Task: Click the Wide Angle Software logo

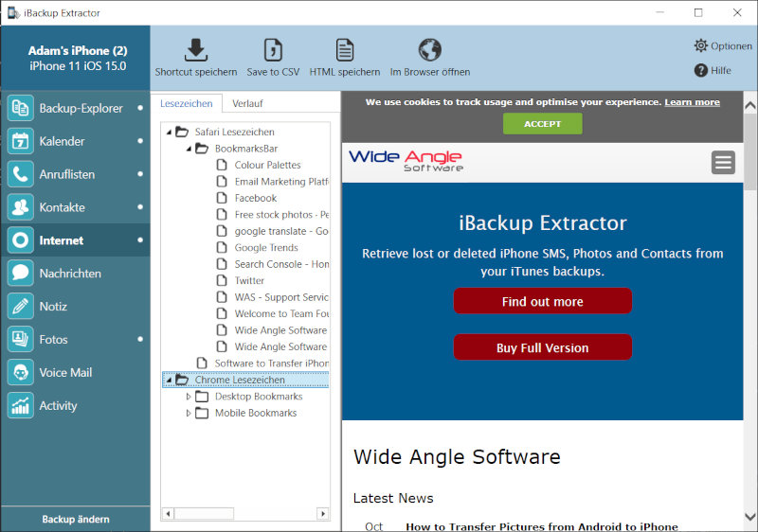Action: click(406, 161)
